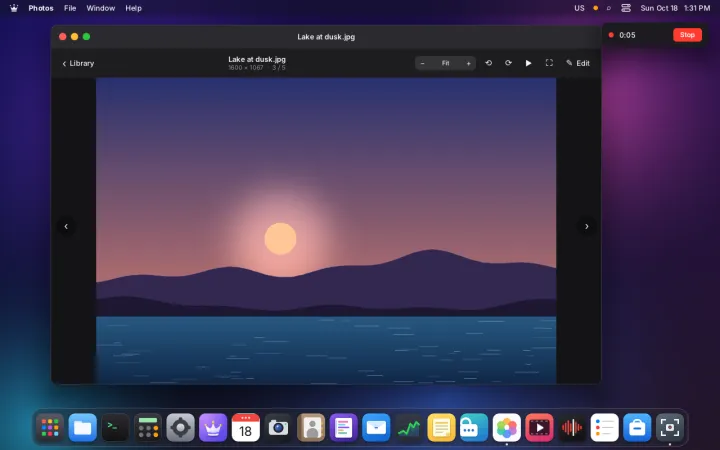Screen dimensions: 720x450
Task: Open the purple text editor in dock
Action: click(343, 428)
